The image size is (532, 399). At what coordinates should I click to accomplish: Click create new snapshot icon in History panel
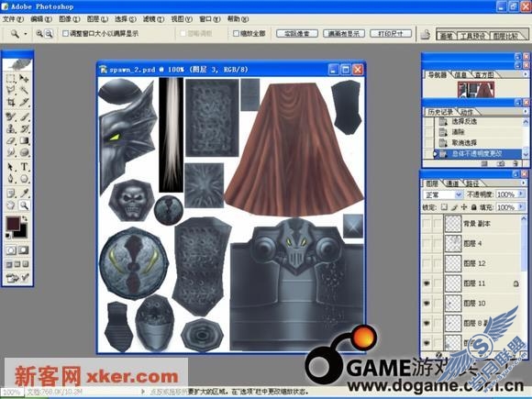click(501, 163)
